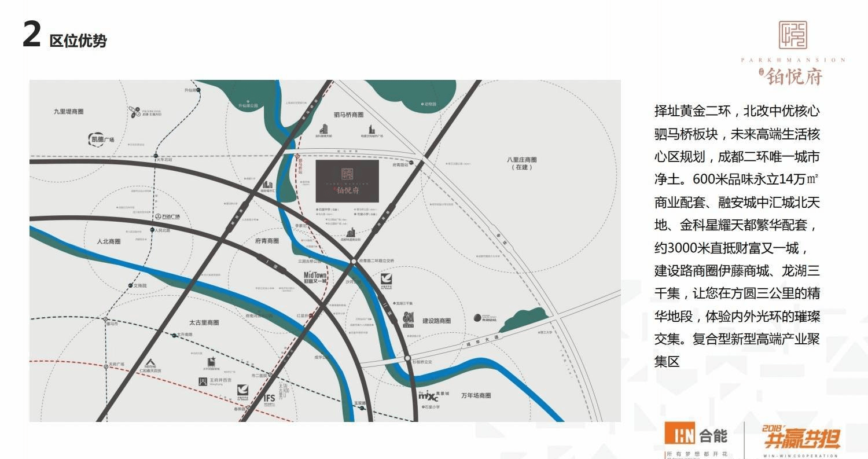Click the 石室小学 label near 万象城
This screenshot has height=459, width=868.
(432, 407)
